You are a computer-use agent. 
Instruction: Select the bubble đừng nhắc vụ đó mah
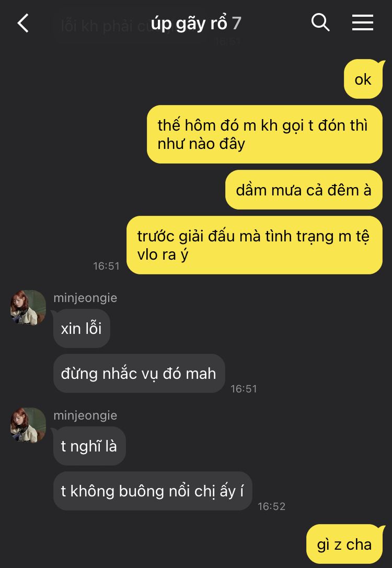point(139,374)
